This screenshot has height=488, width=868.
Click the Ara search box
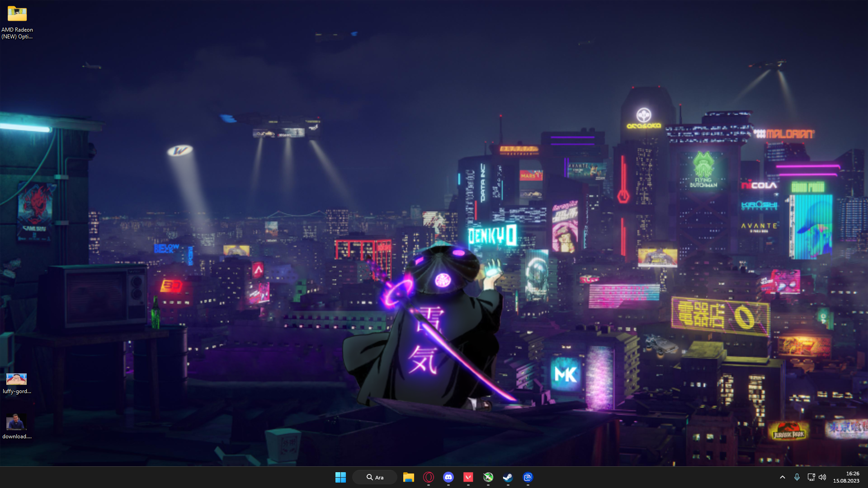(x=375, y=477)
